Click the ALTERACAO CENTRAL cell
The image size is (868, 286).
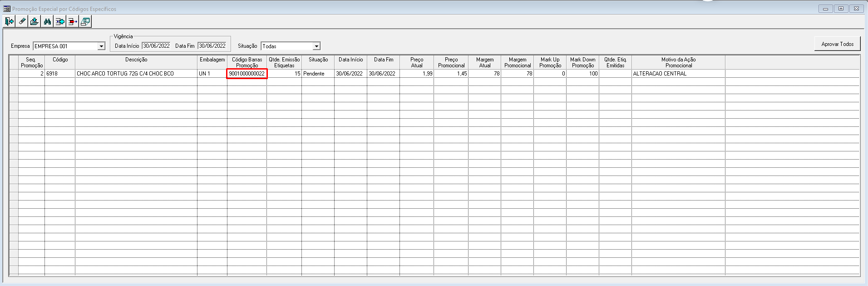[x=679, y=74]
